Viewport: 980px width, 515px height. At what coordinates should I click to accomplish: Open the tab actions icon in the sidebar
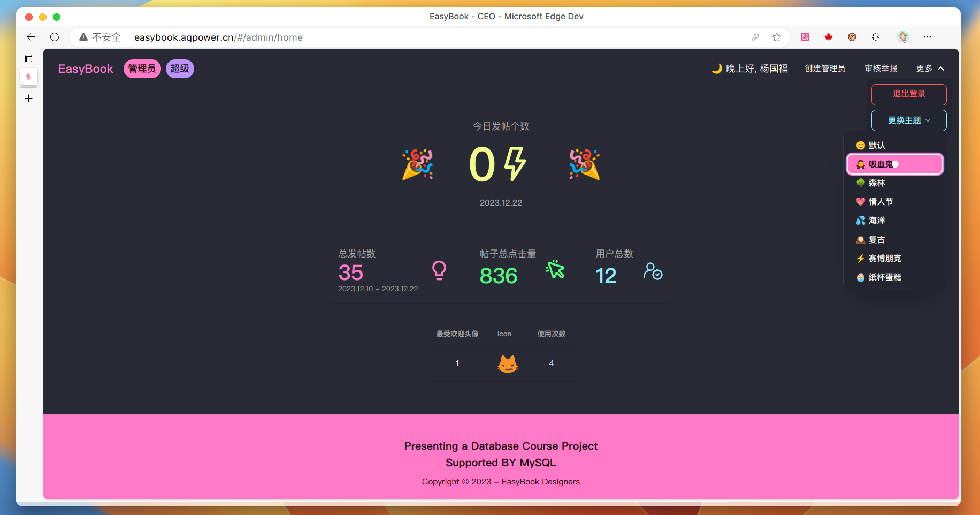tap(28, 58)
